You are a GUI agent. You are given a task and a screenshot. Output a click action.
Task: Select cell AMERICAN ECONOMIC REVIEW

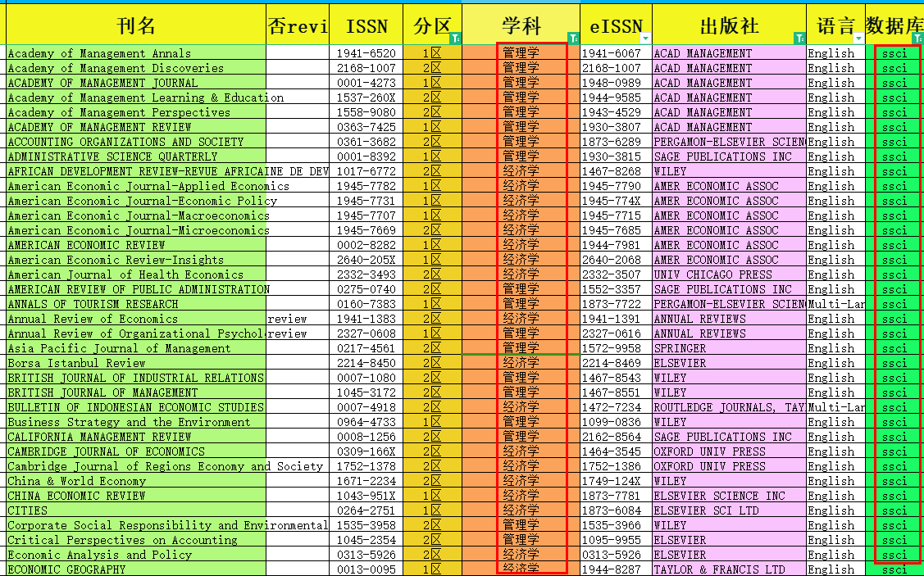[136, 245]
